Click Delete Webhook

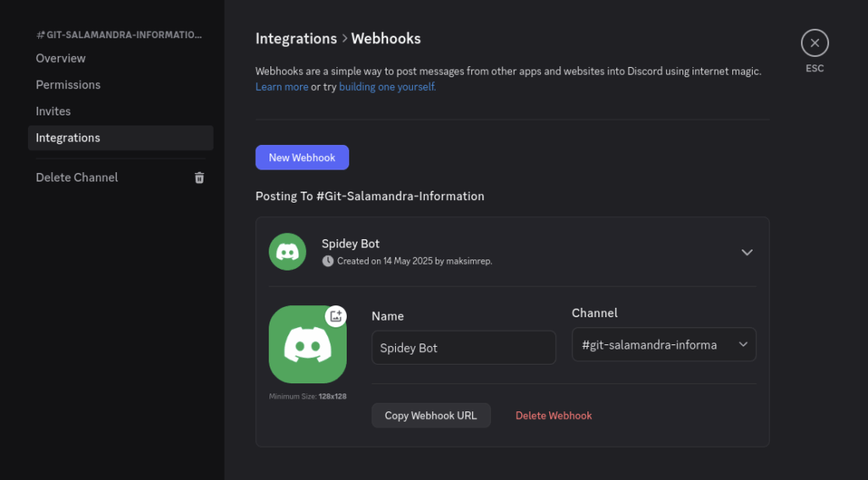[554, 416]
